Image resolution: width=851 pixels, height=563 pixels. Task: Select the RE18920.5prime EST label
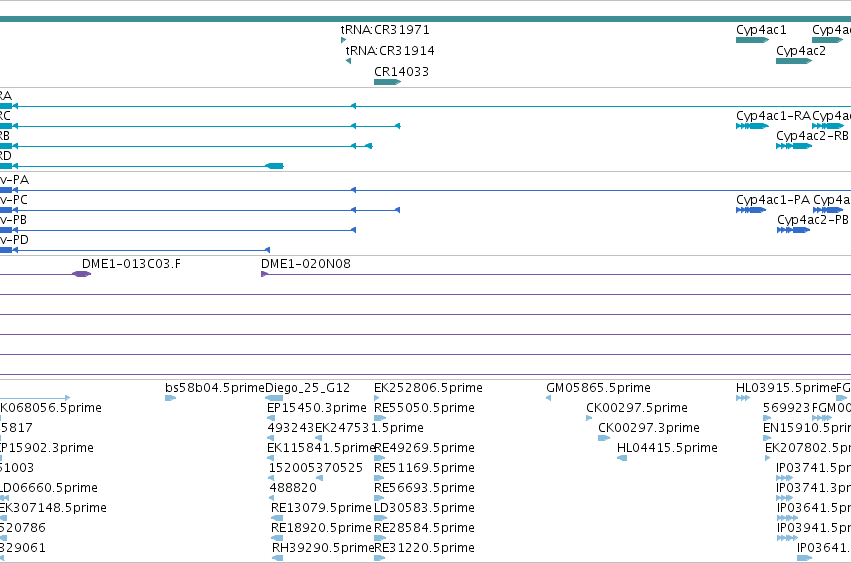(321, 528)
